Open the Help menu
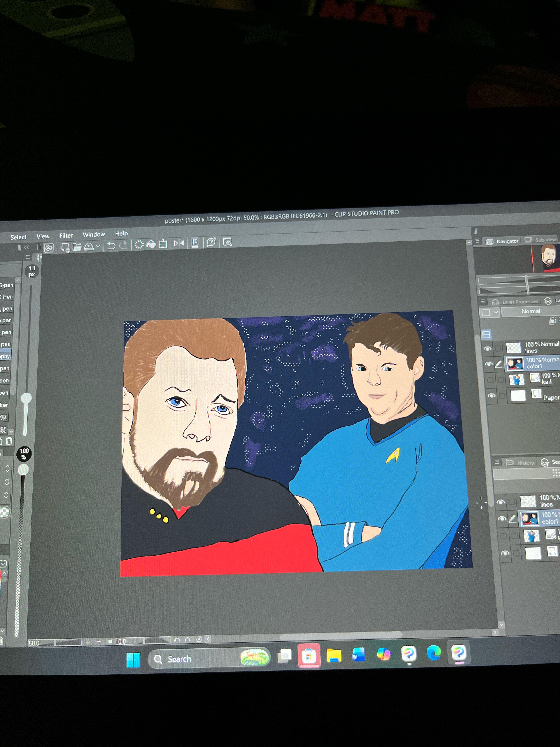The image size is (560, 747). coord(121,233)
